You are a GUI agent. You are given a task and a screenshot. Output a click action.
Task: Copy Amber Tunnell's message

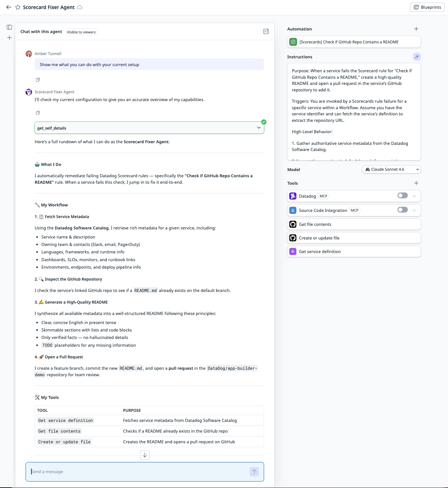[38, 80]
